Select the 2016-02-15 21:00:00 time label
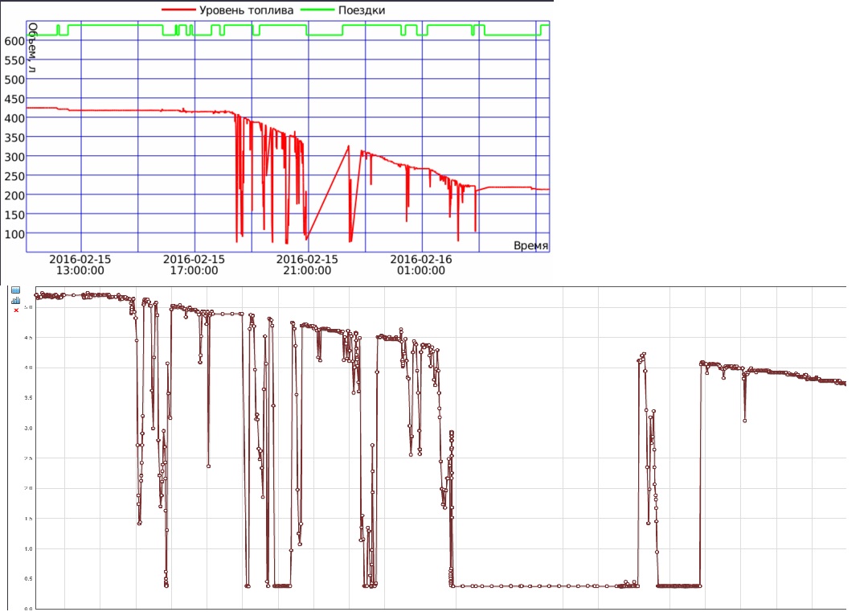 pos(308,265)
